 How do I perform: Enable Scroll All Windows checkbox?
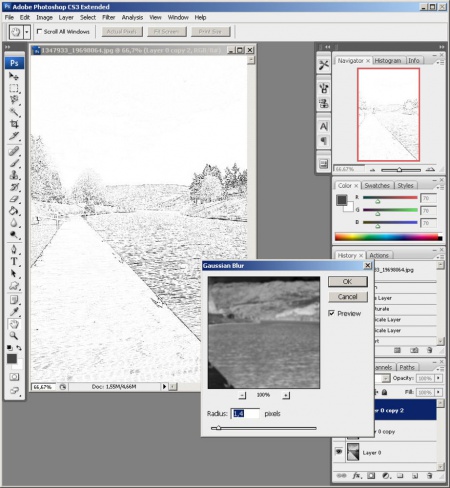point(39,31)
